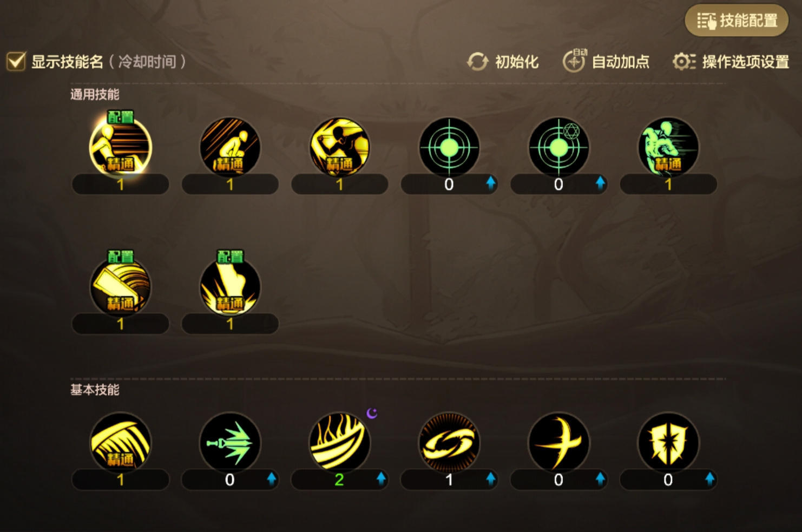Select the broken shield skill icon

(x=668, y=443)
